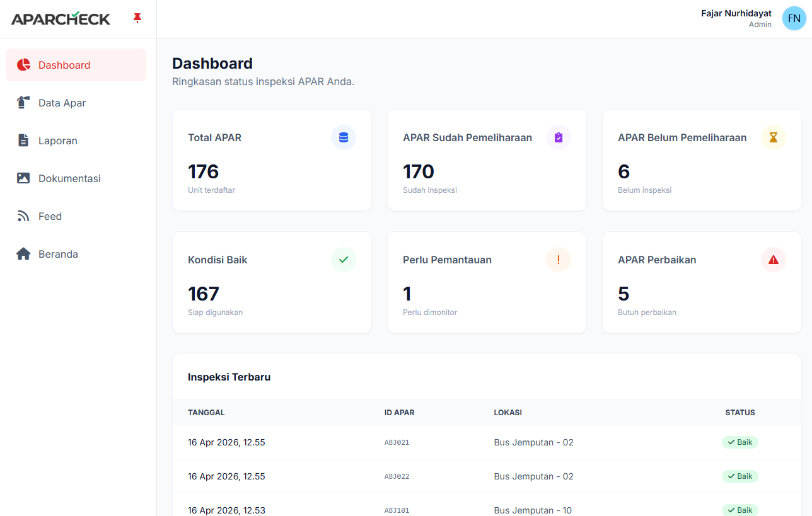This screenshot has width=812, height=516.
Task: Click the Kondisi Baik card title
Action: tap(217, 260)
